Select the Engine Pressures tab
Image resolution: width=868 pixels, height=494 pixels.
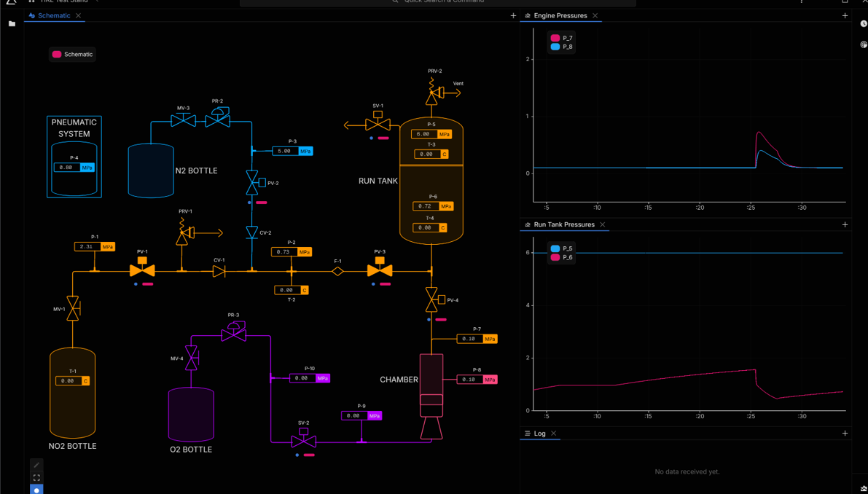pos(560,15)
